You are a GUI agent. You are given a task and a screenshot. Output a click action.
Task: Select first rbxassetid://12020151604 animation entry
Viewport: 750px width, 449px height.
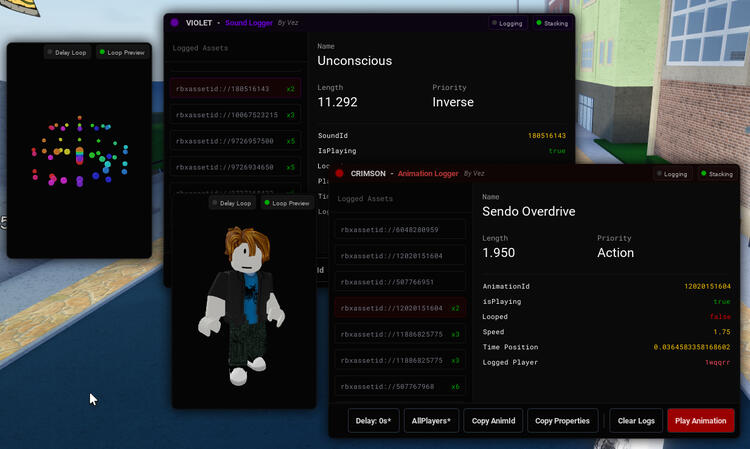(x=400, y=256)
